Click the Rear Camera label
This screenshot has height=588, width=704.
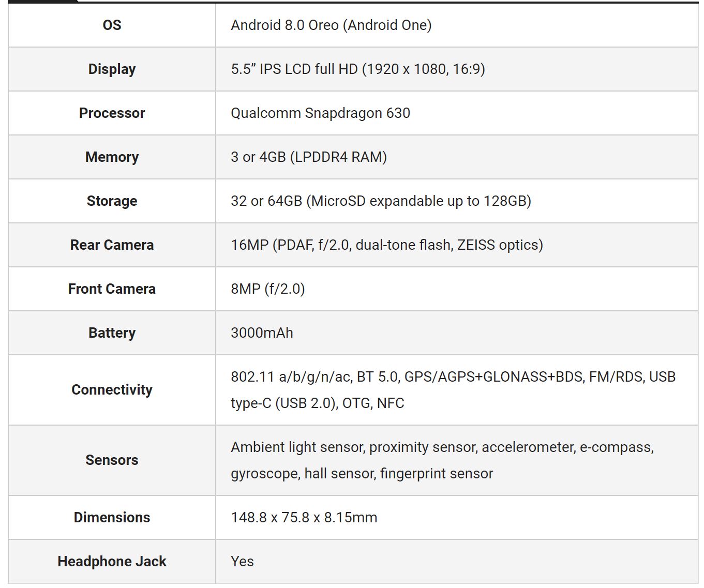[112, 245]
